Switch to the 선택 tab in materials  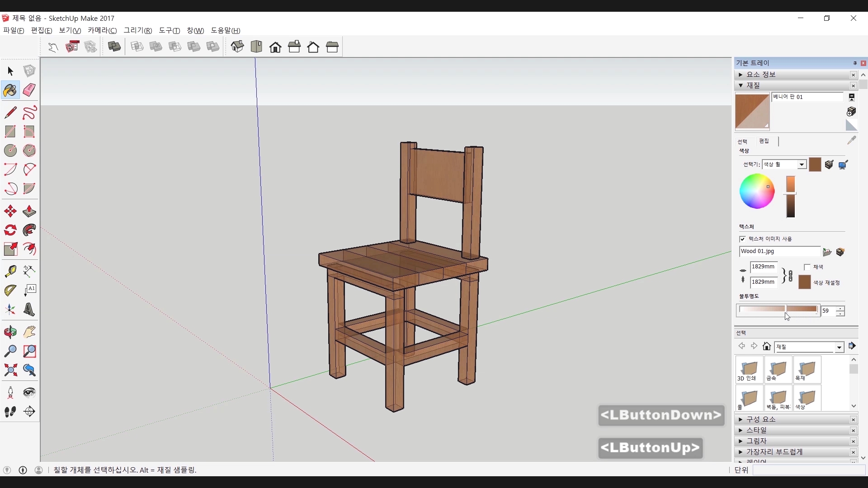pyautogui.click(x=742, y=141)
